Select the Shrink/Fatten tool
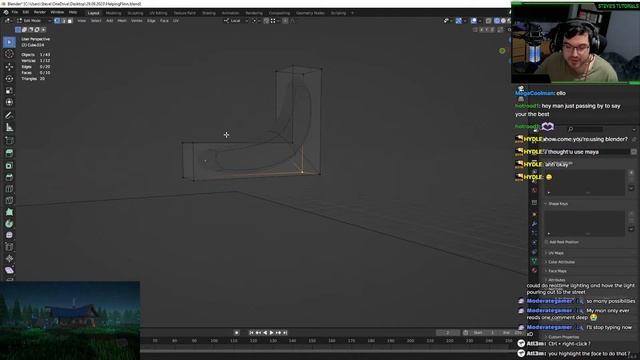The height and width of the screenshot is (360, 640). (x=9, y=258)
